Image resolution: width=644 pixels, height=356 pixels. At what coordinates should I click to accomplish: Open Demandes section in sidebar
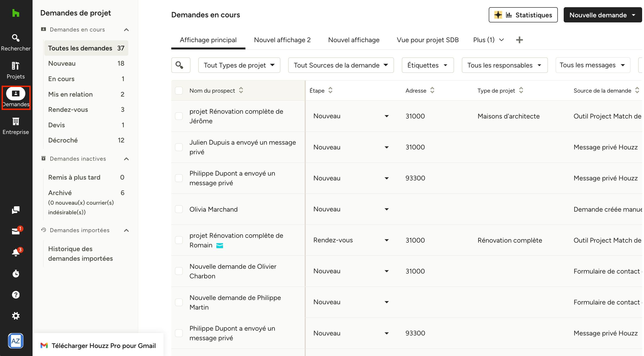click(x=16, y=98)
